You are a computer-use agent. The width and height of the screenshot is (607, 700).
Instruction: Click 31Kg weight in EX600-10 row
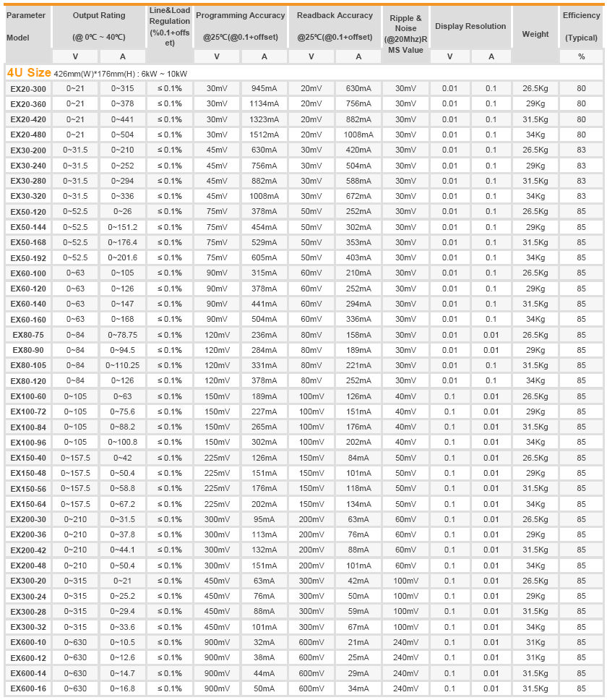[535, 642]
